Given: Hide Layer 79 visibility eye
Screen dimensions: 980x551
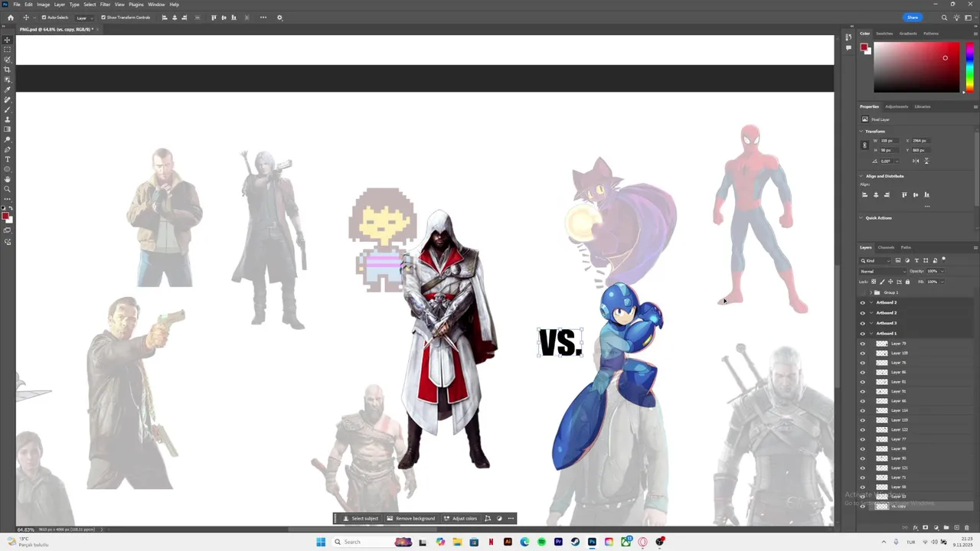Looking at the screenshot, I should [863, 344].
